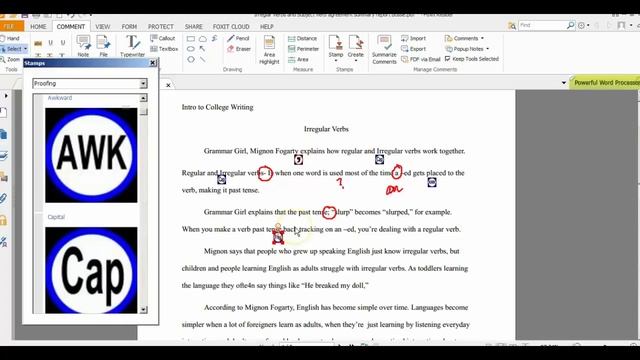
Task: Click Stamps list scroll down arrow
Action: point(143,310)
